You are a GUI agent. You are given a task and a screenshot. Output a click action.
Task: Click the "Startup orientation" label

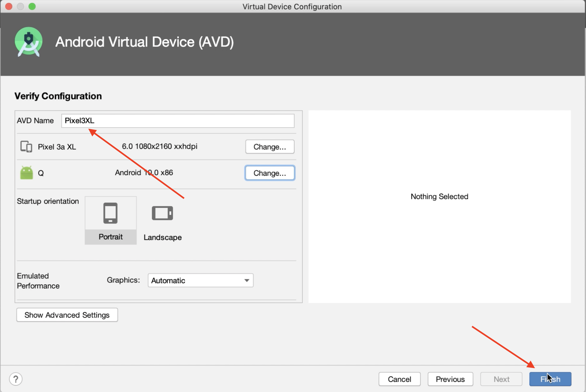tap(48, 201)
